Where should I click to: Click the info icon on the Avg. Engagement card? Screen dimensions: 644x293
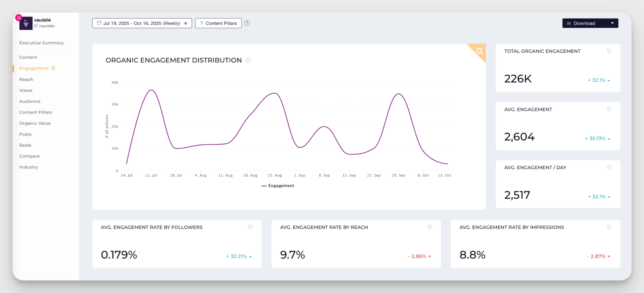tap(609, 109)
